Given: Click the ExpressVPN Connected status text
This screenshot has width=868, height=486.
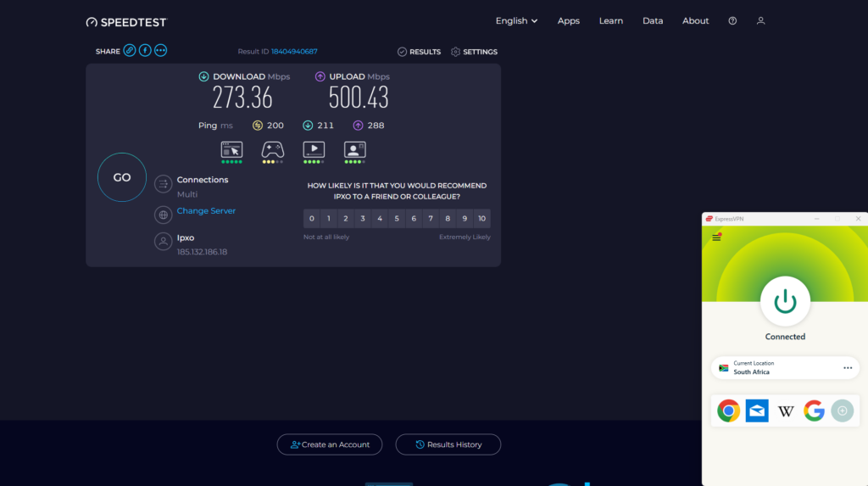Looking at the screenshot, I should (x=785, y=337).
